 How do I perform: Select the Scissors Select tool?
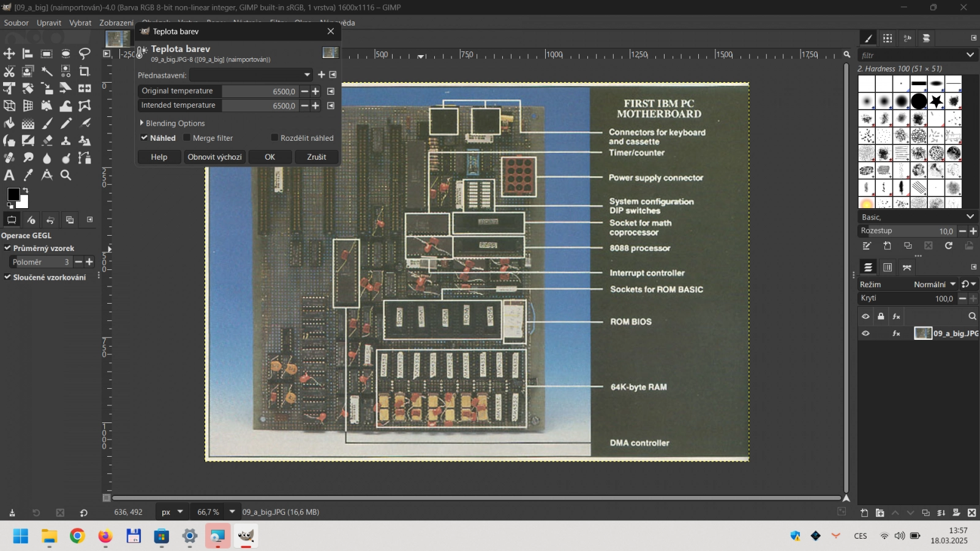pos(9,72)
